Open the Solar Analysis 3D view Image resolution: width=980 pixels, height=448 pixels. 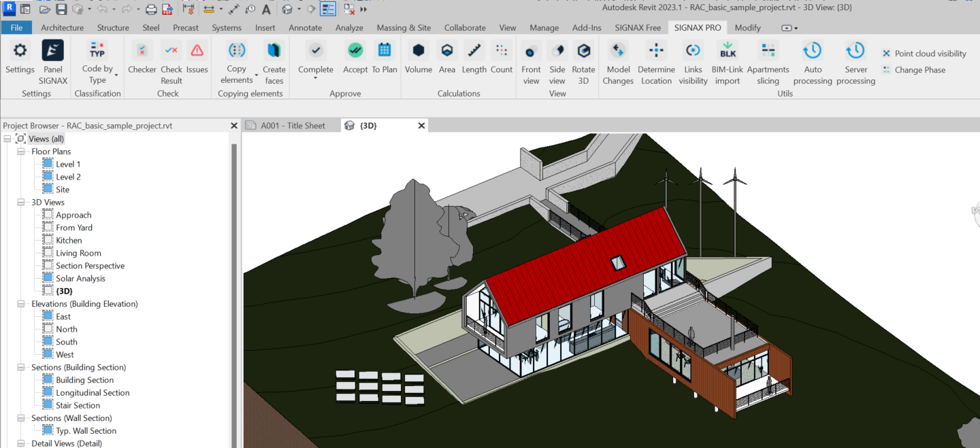click(x=80, y=279)
